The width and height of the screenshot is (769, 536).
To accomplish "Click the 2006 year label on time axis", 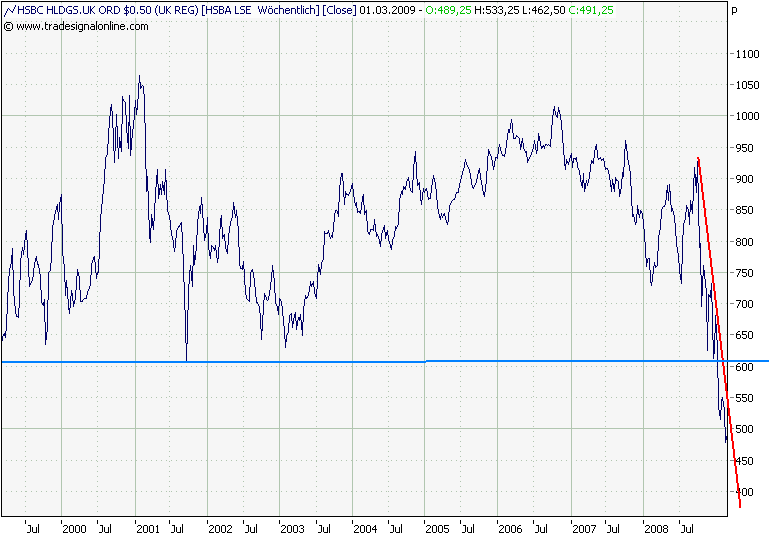I will pyautogui.click(x=511, y=529).
